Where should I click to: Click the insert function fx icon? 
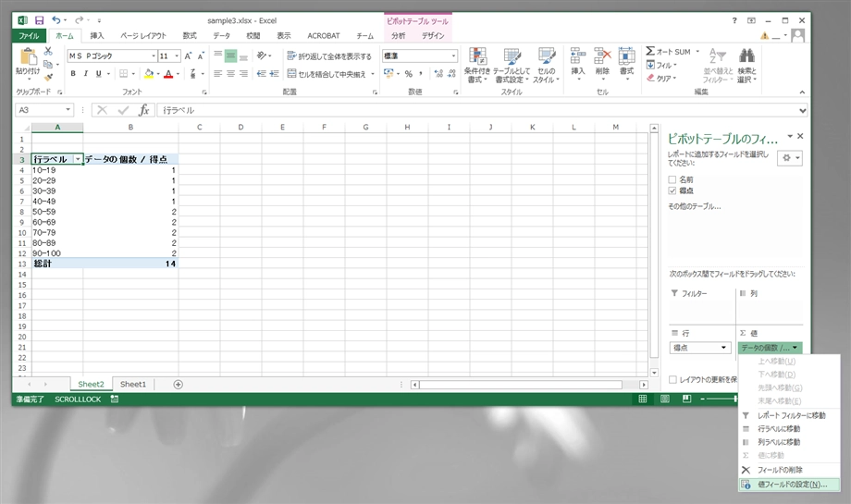coord(143,110)
